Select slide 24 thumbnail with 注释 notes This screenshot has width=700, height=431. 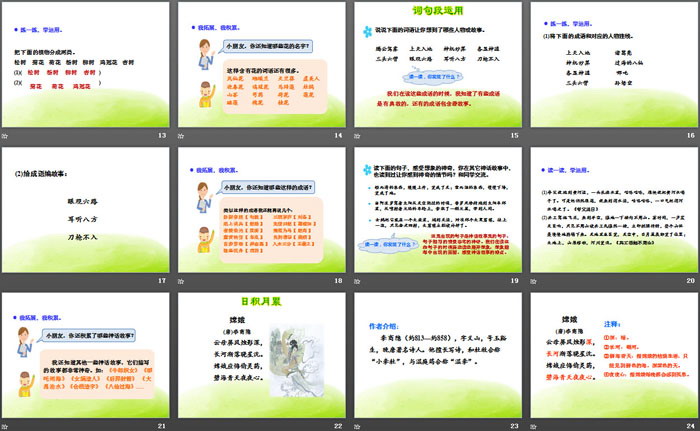tap(614, 355)
